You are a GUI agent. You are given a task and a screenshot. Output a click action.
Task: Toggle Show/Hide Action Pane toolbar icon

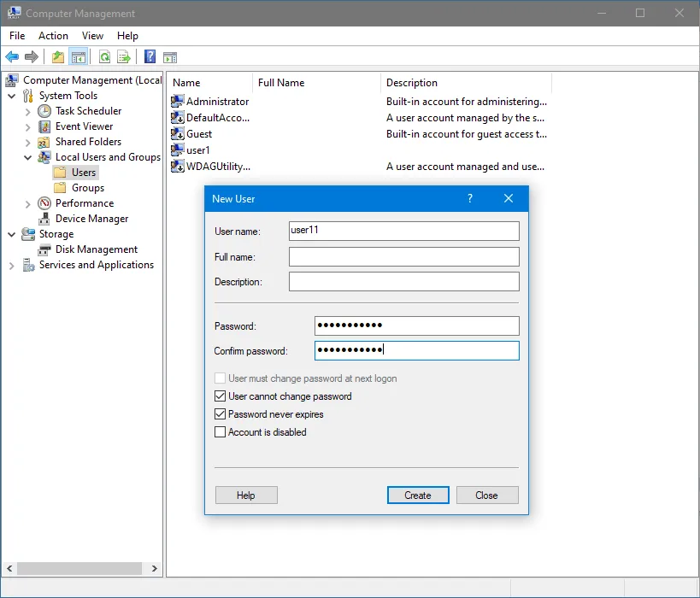point(170,57)
